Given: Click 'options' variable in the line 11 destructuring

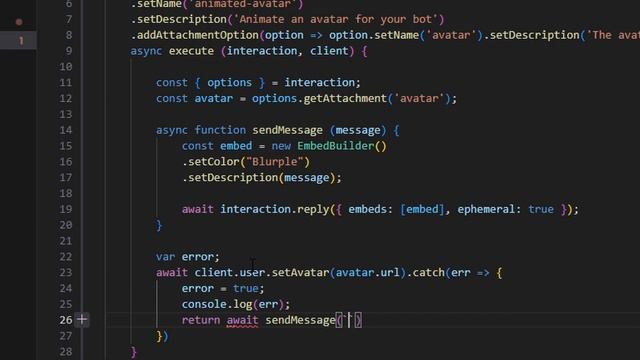Looking at the screenshot, I should [x=229, y=82].
